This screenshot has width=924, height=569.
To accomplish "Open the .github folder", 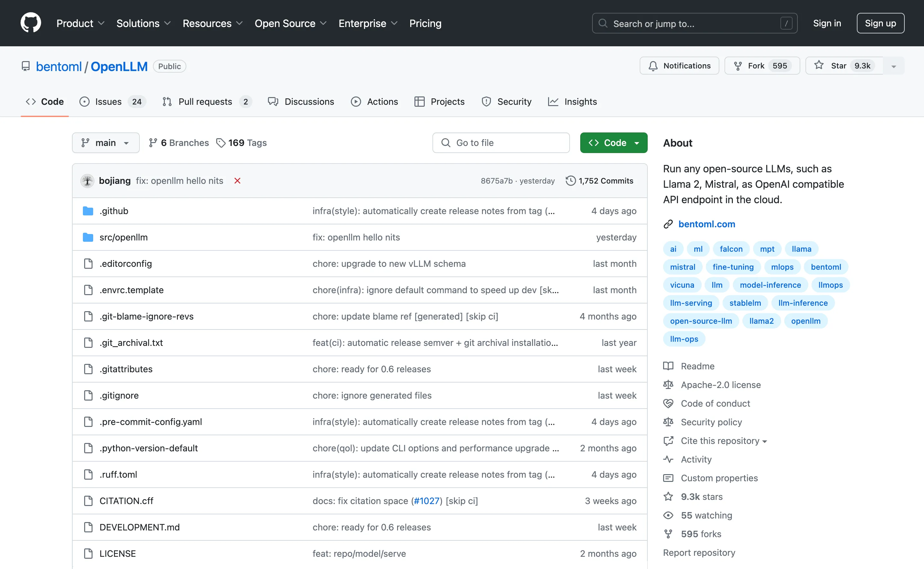I will pos(114,211).
